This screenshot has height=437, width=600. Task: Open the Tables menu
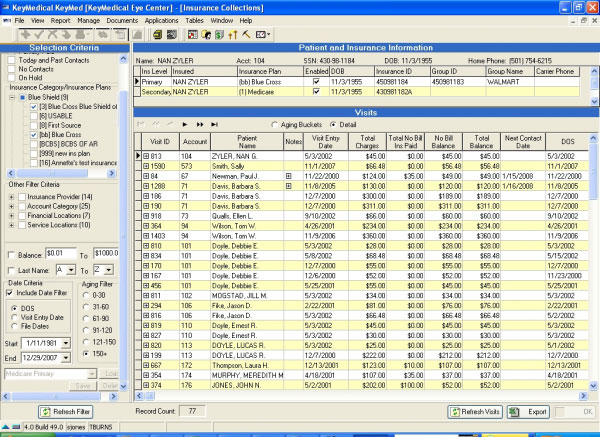(194, 21)
